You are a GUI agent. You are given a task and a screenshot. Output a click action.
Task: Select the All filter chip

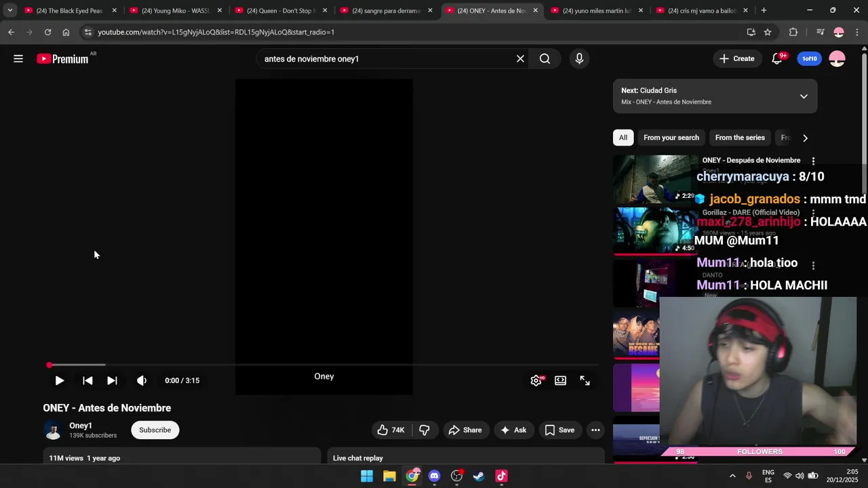[x=623, y=138]
